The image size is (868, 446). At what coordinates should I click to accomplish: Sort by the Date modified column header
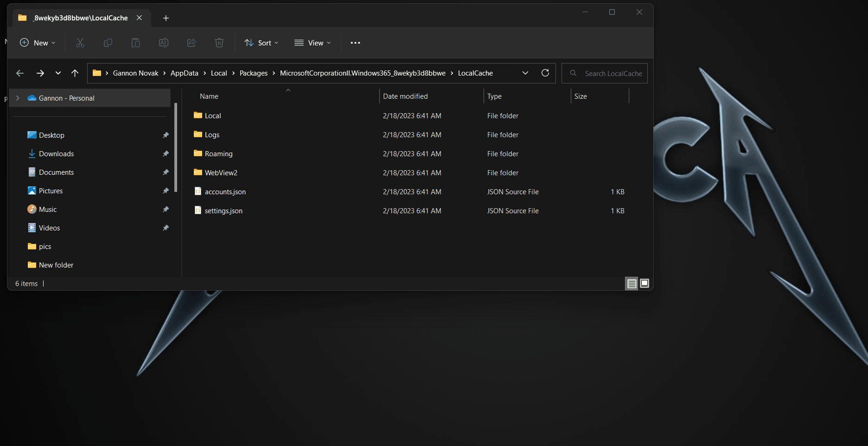pyautogui.click(x=405, y=96)
